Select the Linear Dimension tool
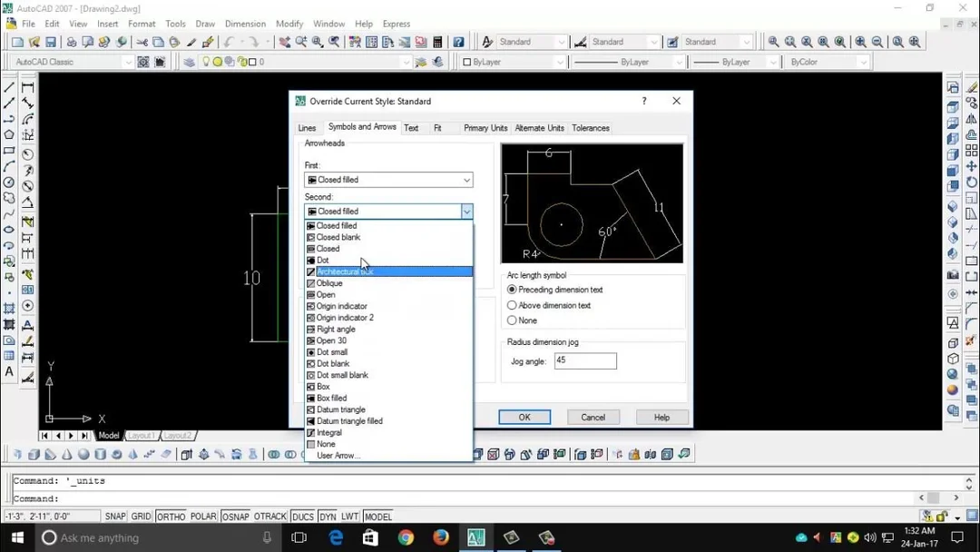Image resolution: width=980 pixels, height=552 pixels. pos(28,87)
